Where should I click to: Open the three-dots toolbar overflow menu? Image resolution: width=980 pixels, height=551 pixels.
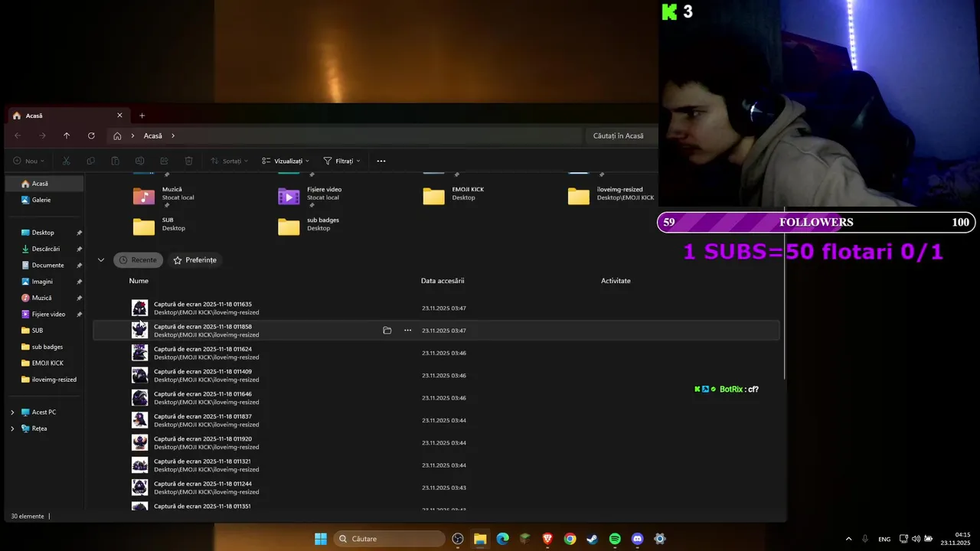point(381,161)
